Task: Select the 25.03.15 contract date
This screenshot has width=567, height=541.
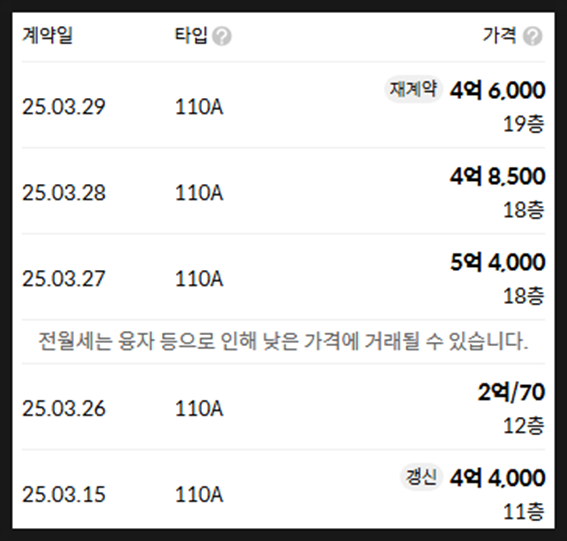Action: click(64, 494)
